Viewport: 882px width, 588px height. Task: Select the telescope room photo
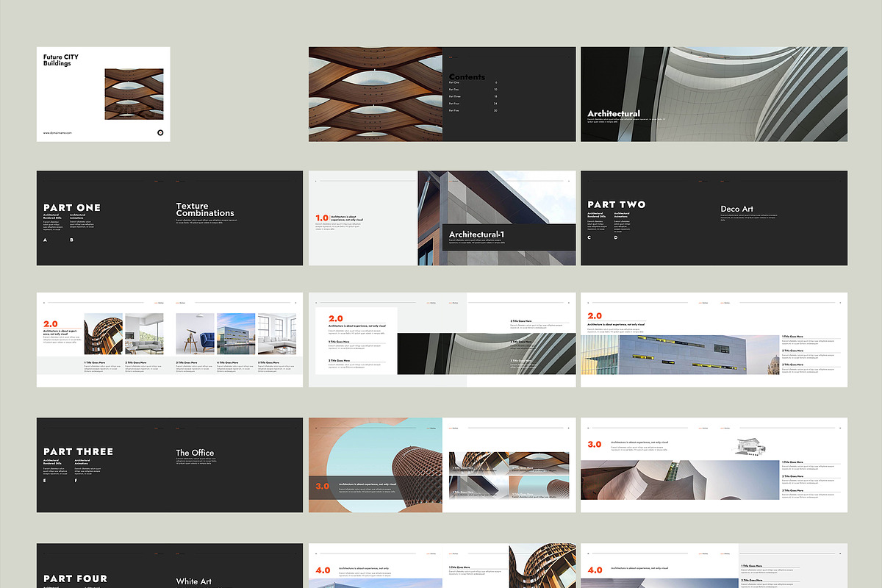[195, 334]
